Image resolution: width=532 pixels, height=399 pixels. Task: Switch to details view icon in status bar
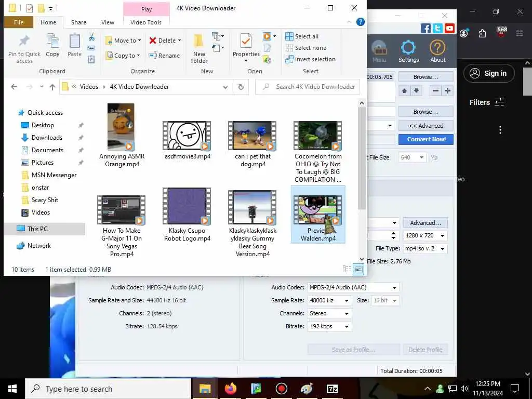(347, 269)
